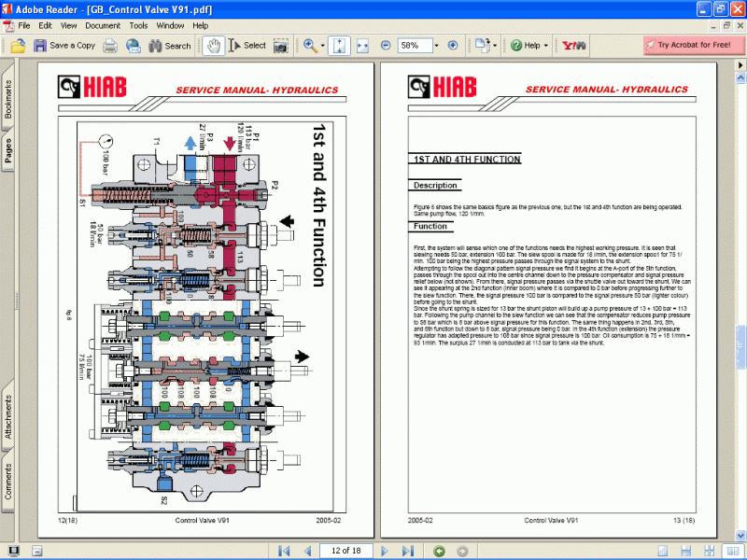Click the Yahoo toolbar icon
The width and height of the screenshot is (747, 560).
574,46
